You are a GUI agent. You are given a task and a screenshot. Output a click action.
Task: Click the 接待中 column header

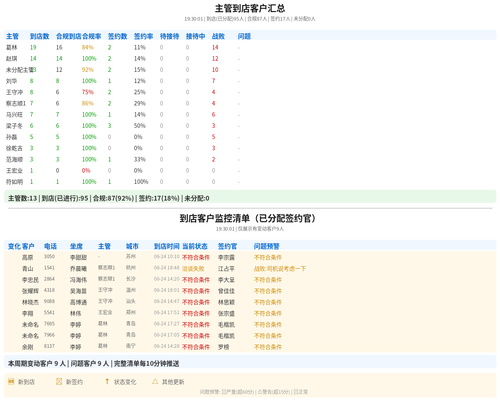tap(195, 36)
